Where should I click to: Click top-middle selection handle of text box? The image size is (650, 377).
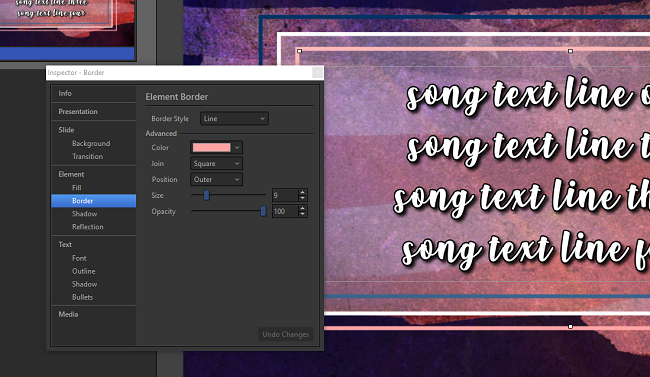tap(570, 51)
